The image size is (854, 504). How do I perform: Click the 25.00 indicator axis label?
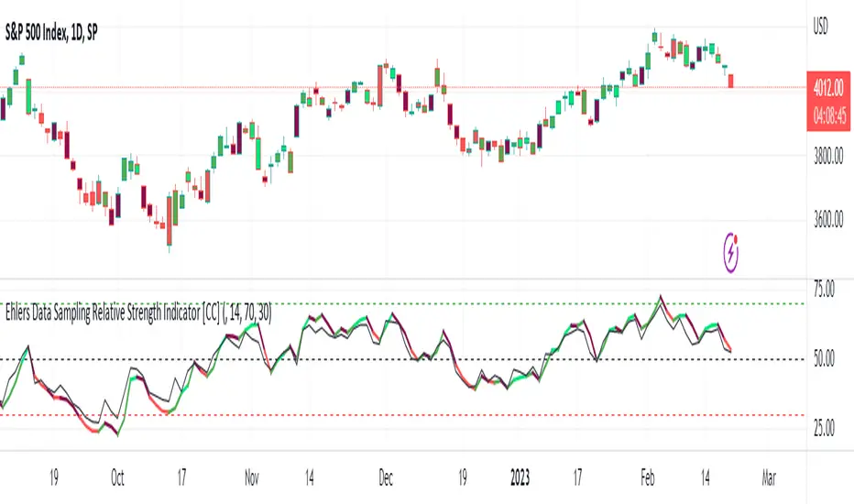click(x=824, y=428)
